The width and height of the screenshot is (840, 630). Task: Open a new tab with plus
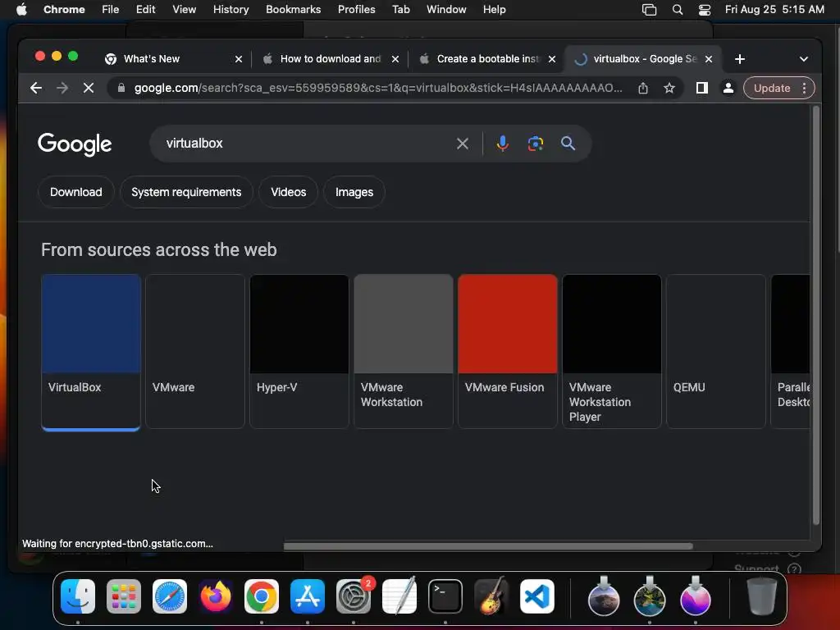740,59
